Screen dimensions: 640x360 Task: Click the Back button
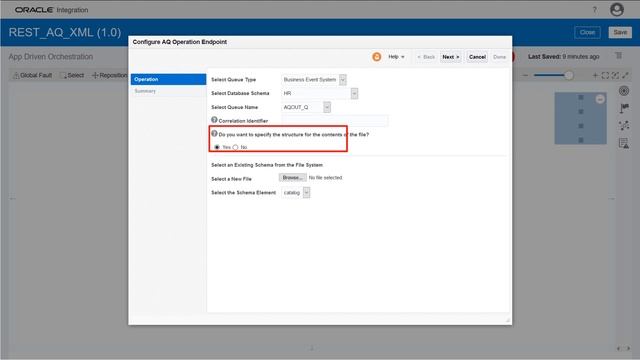426,57
